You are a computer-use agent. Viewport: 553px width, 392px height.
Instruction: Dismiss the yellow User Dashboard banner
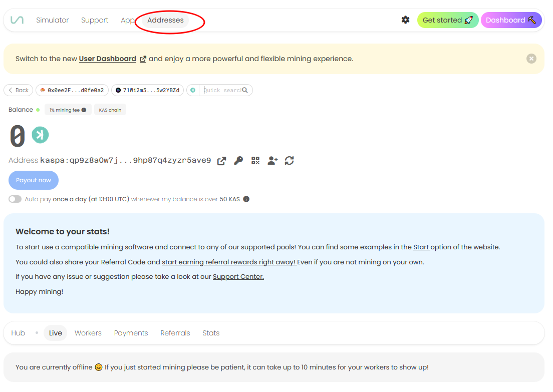click(531, 59)
